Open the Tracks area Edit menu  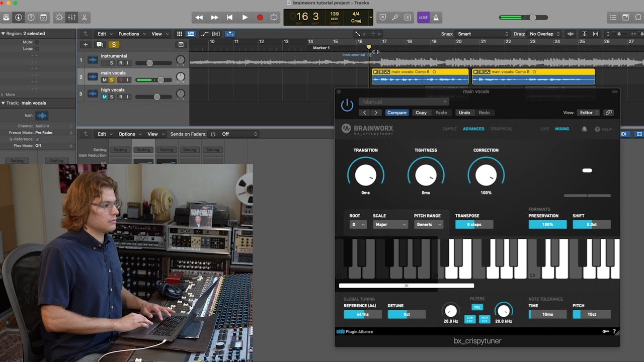coord(104,34)
